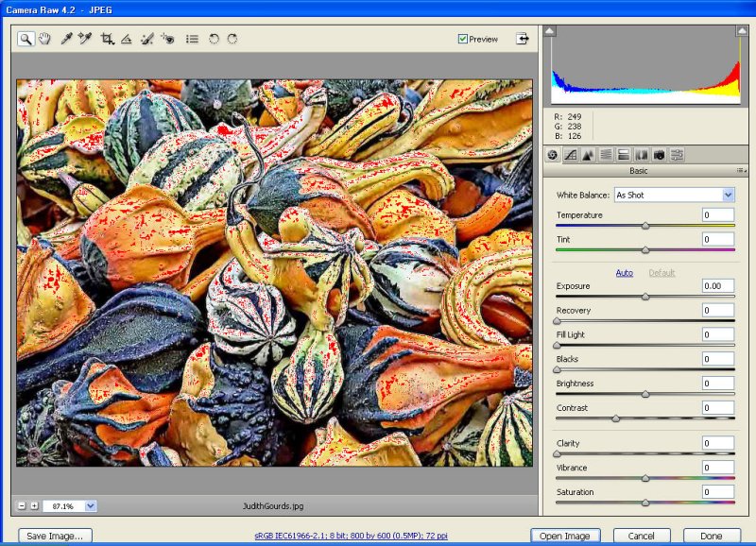Click the Saturation slider handle
The height and width of the screenshot is (546, 756).
click(x=645, y=503)
